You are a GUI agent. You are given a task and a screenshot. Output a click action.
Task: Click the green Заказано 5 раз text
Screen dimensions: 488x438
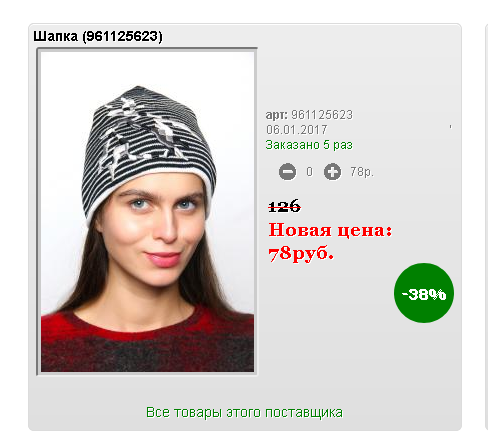pyautogui.click(x=309, y=145)
